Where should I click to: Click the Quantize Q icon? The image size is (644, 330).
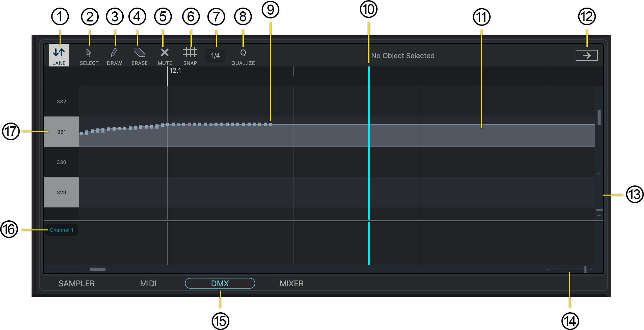click(243, 53)
